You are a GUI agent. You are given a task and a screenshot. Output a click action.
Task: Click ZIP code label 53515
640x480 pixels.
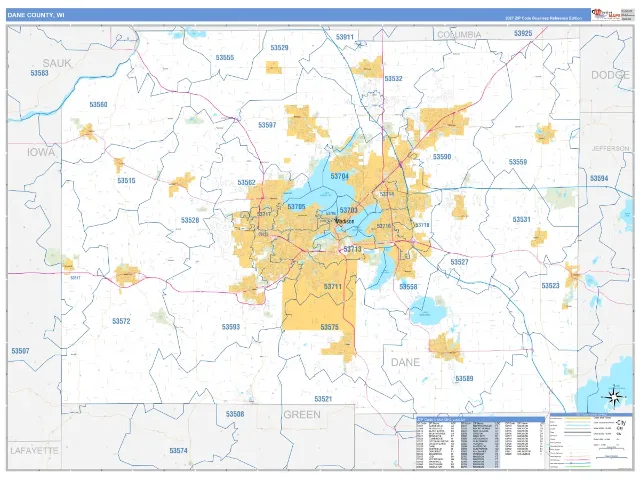126,180
